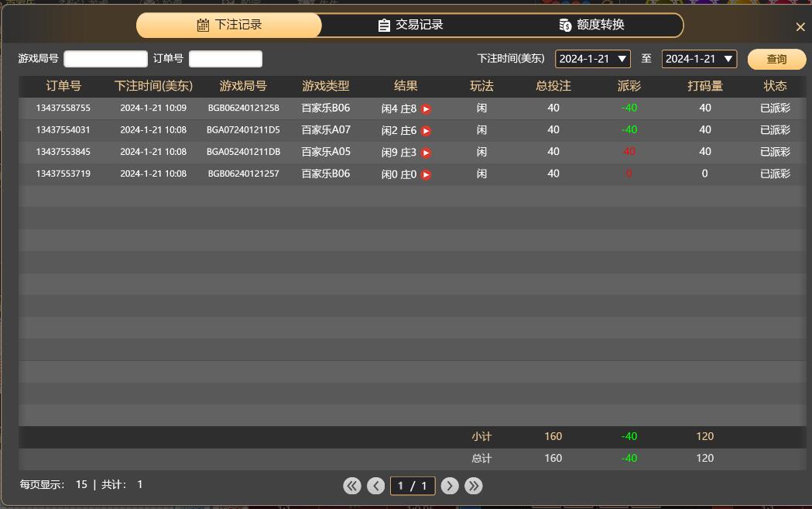This screenshot has height=509, width=812.
Task: Click game round BGB06240121257
Action: point(243,174)
